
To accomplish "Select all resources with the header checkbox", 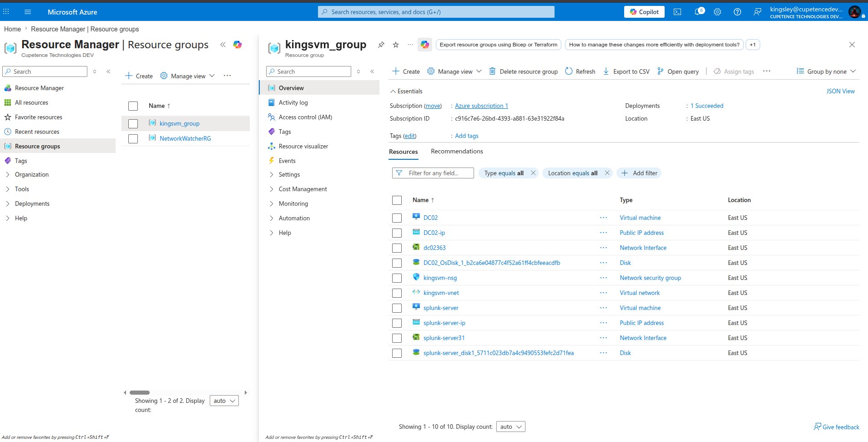I will tap(397, 200).
